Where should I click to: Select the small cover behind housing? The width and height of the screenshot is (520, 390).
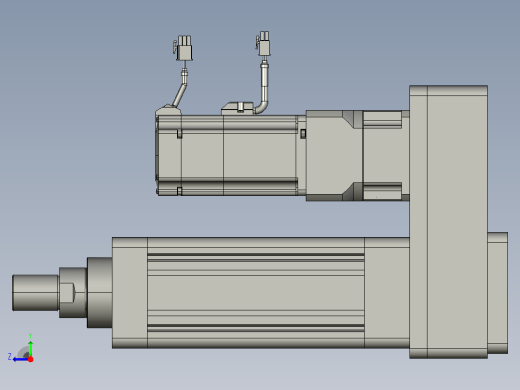(x=498, y=293)
